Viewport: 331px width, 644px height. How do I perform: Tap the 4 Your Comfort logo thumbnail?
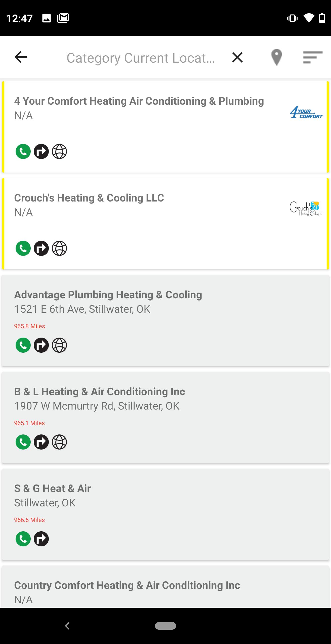coord(306,112)
